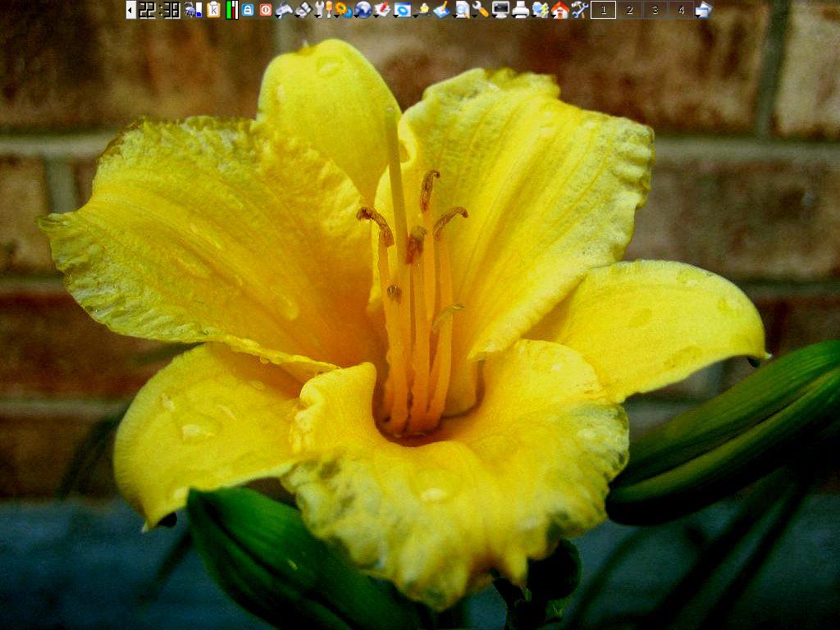Image resolution: width=840 pixels, height=630 pixels.
Task: Open the Klipper clipboard tray icon
Action: [213, 10]
